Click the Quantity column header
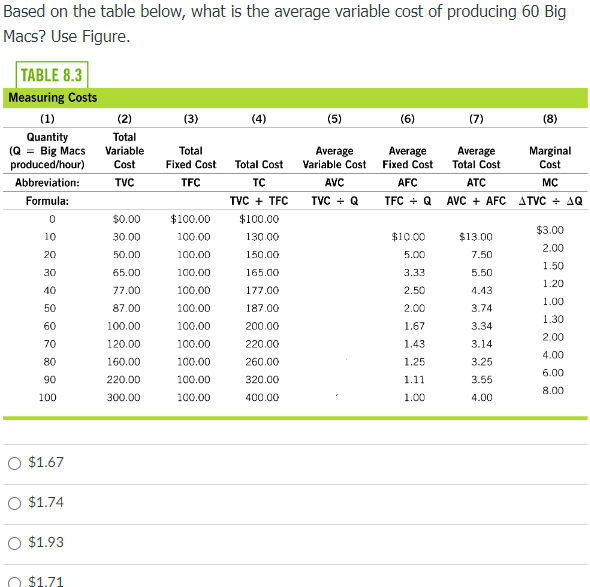590x587 pixels. pyautogui.click(x=47, y=151)
